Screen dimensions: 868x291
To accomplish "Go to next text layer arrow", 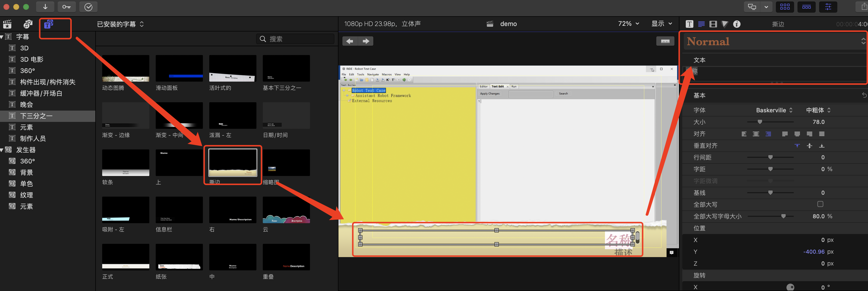I will (x=366, y=41).
